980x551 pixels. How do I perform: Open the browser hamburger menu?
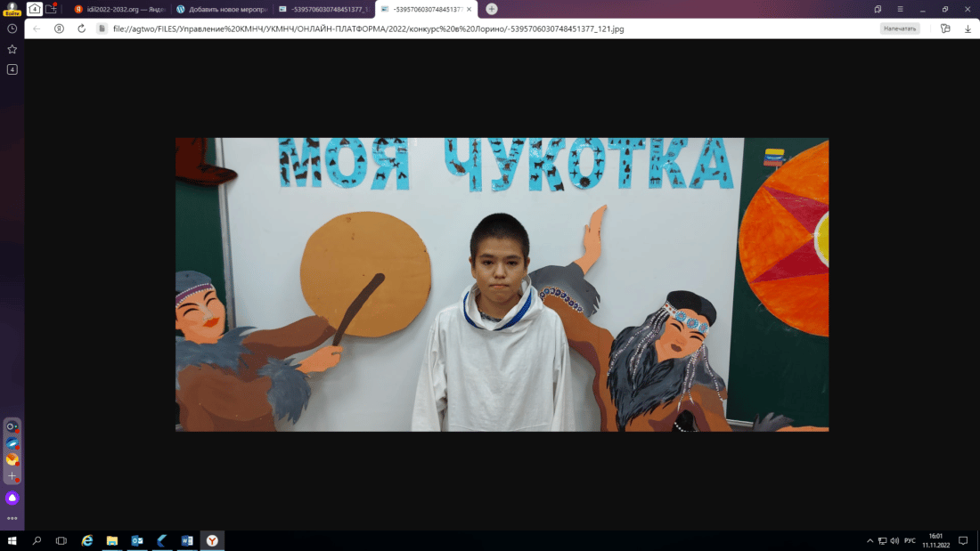(900, 9)
